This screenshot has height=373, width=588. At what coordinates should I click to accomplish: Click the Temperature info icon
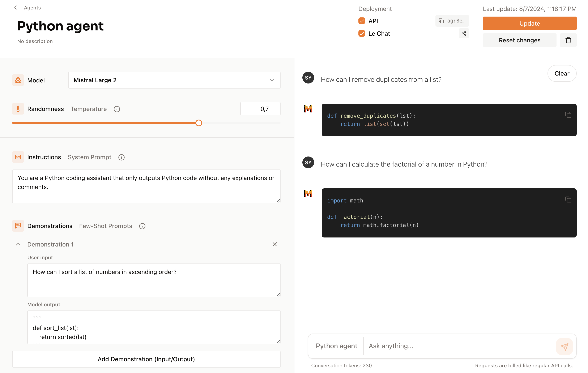117,109
